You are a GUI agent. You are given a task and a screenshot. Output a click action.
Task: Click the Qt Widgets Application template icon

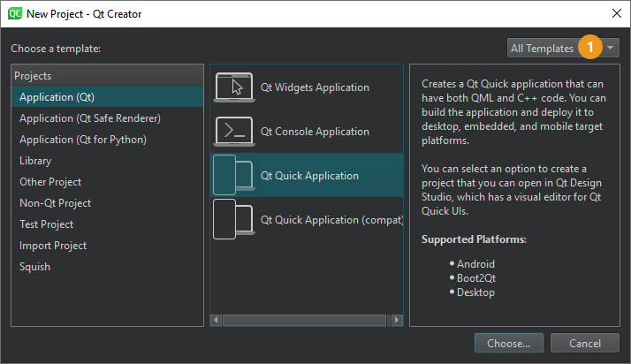coord(234,87)
